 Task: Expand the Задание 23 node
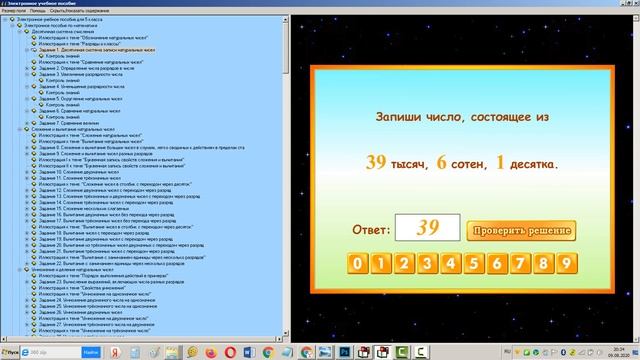pyautogui.click(x=27, y=282)
